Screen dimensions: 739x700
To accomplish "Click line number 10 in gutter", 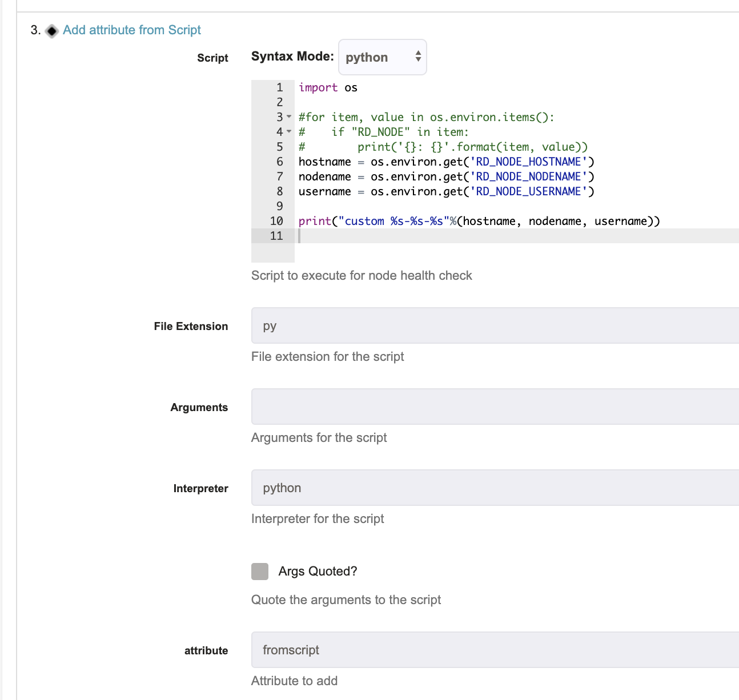I will (276, 221).
